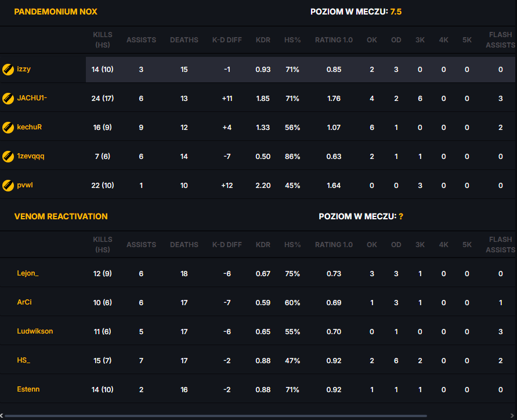
Task: Click Ludwikson's HS% value 55%
Action: tap(292, 332)
